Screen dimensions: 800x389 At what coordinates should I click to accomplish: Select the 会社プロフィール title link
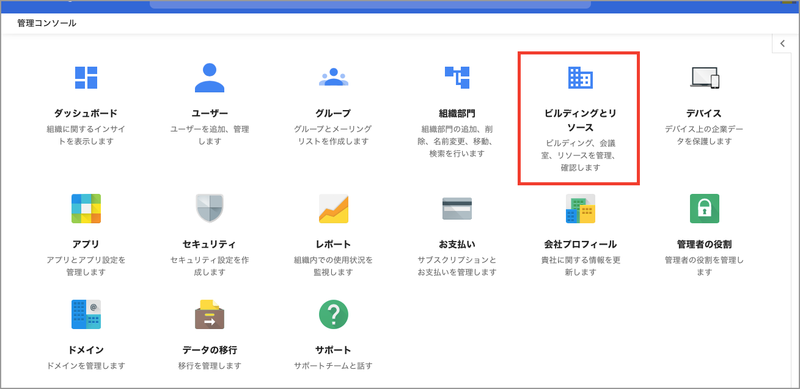(x=581, y=244)
